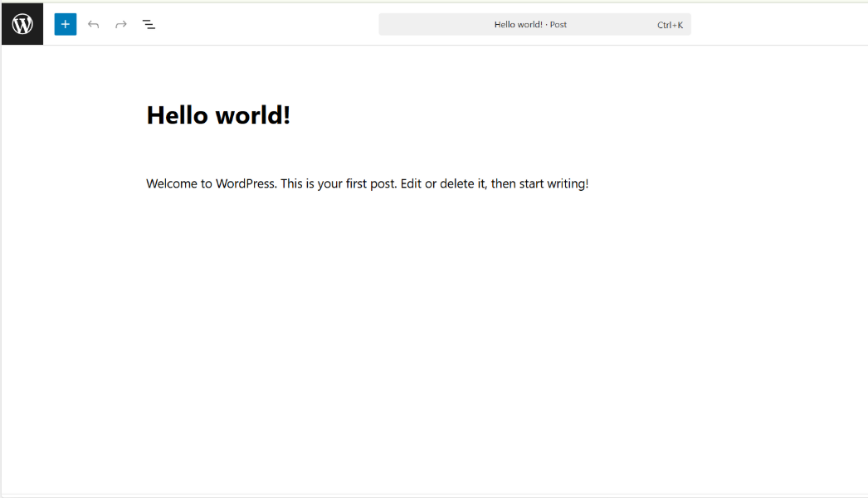Open the block inserter plus button

pos(66,24)
